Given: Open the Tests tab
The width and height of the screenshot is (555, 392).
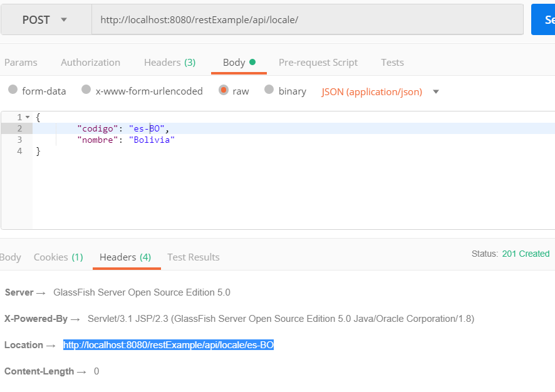Looking at the screenshot, I should tap(392, 63).
